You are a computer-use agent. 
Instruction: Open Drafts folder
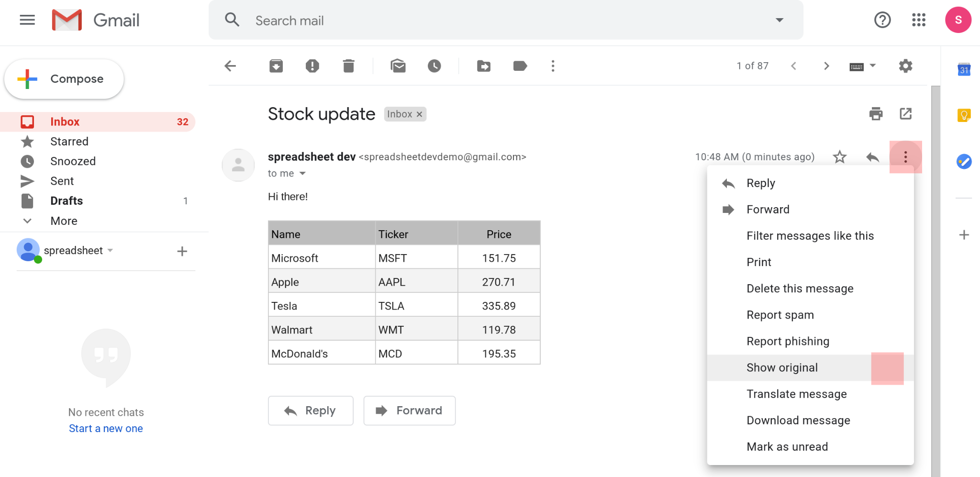98,201
